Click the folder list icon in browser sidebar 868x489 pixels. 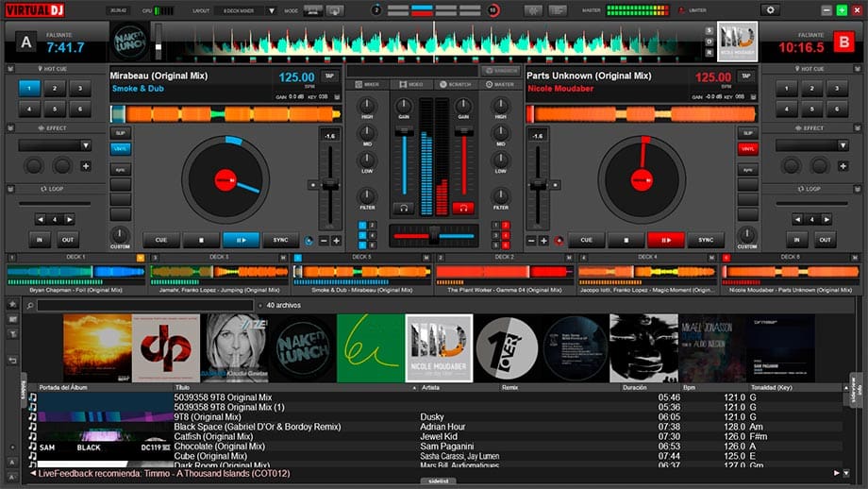[12, 319]
